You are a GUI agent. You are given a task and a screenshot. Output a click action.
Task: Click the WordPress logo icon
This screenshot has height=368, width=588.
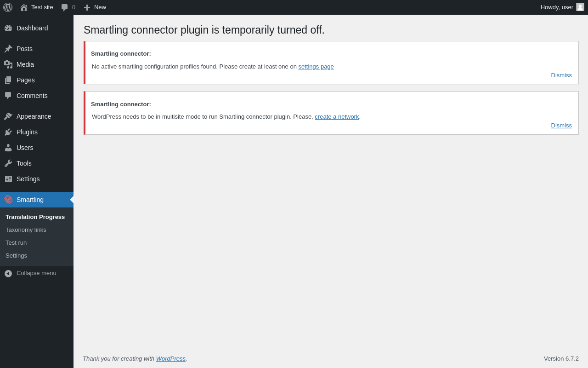pyautogui.click(x=8, y=7)
